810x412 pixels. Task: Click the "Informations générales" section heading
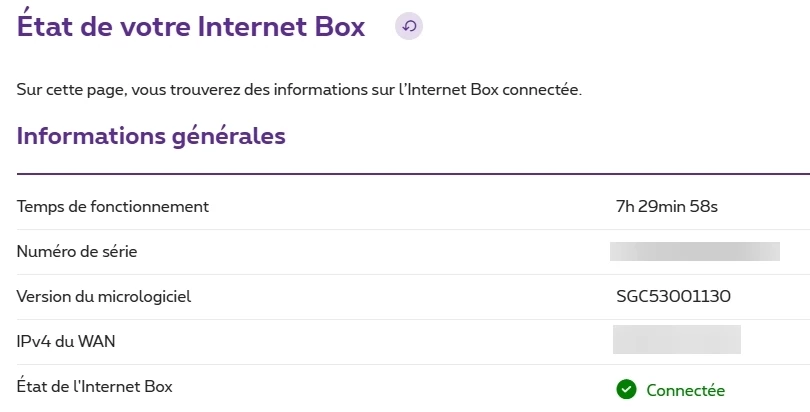[151, 137]
